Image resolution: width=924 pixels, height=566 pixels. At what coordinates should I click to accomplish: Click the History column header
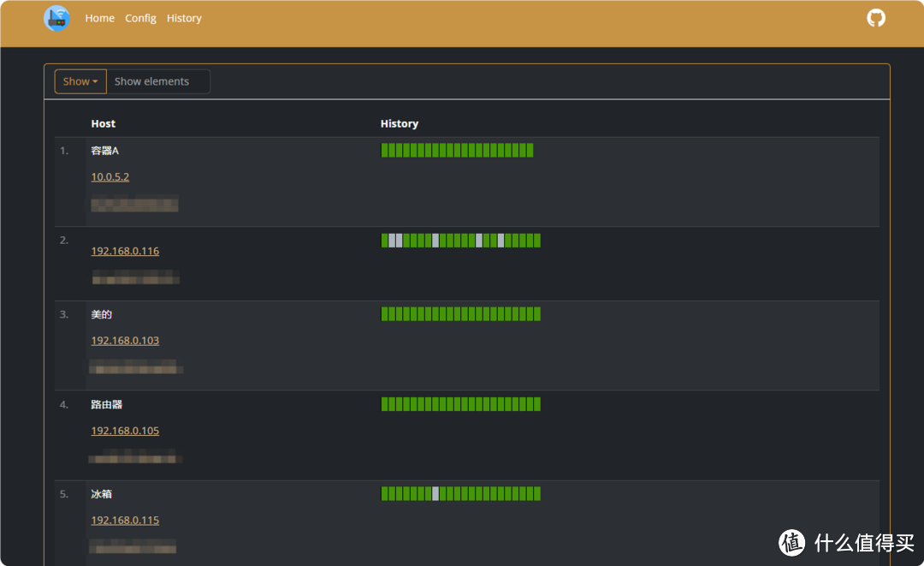pos(400,124)
